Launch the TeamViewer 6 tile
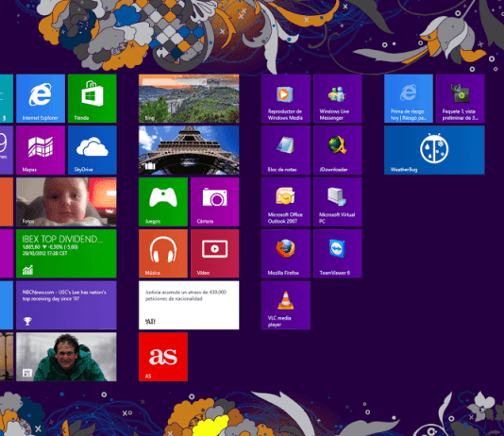This screenshot has height=436, width=504. point(338,254)
